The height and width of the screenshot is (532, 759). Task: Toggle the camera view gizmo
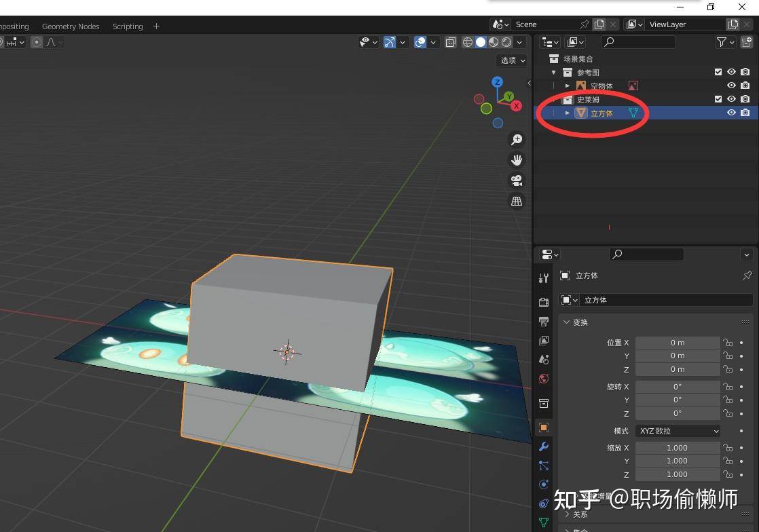pos(517,180)
